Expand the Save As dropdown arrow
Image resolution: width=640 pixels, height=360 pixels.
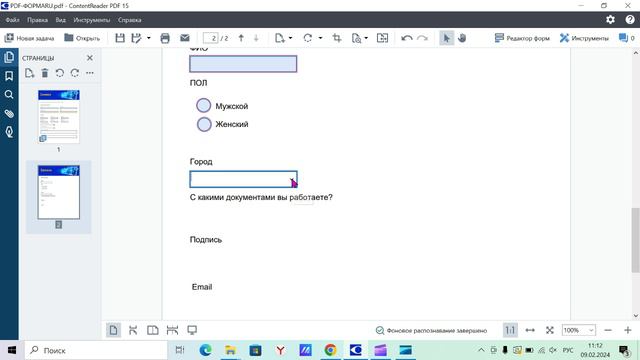(x=149, y=38)
